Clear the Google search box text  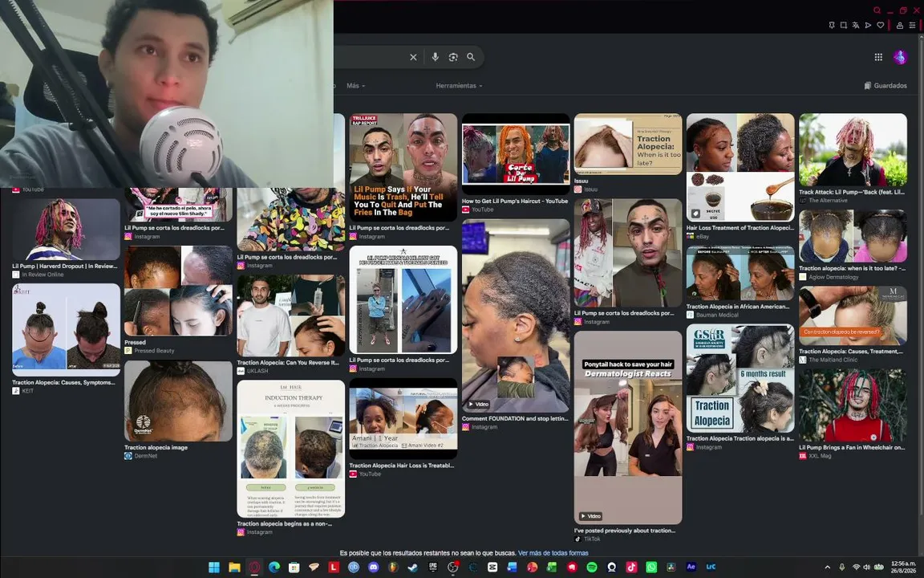(413, 57)
